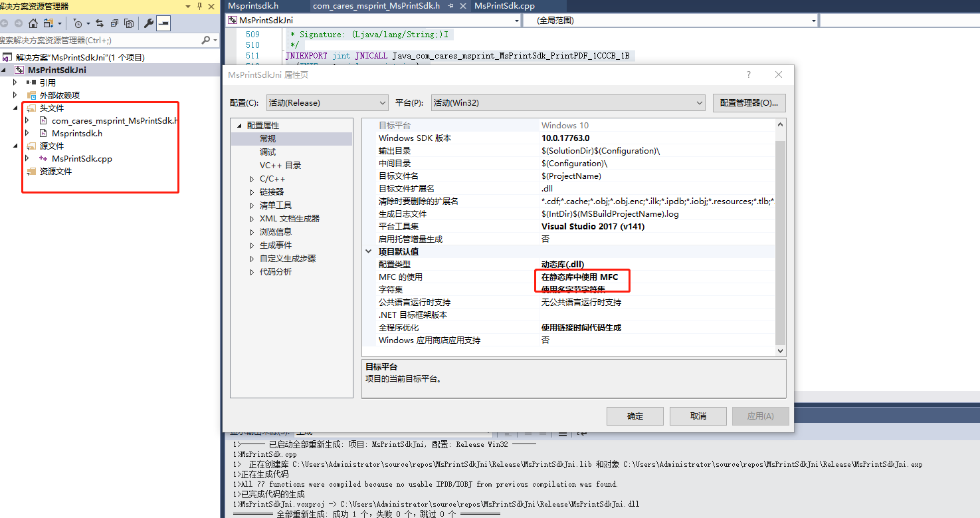Click the Solution Explorer search box
980x518 pixels.
pyautogui.click(x=100, y=41)
